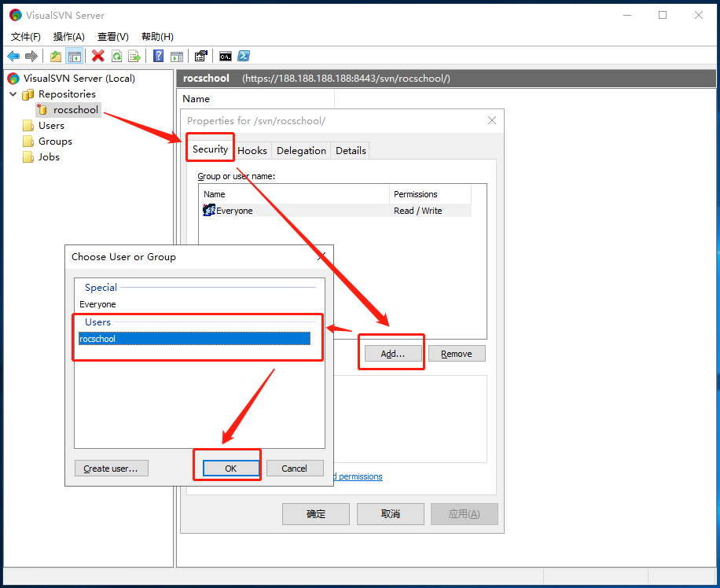Toggle the Show/Hide Action Pane icon
This screenshot has width=720, height=588.
tap(177, 56)
